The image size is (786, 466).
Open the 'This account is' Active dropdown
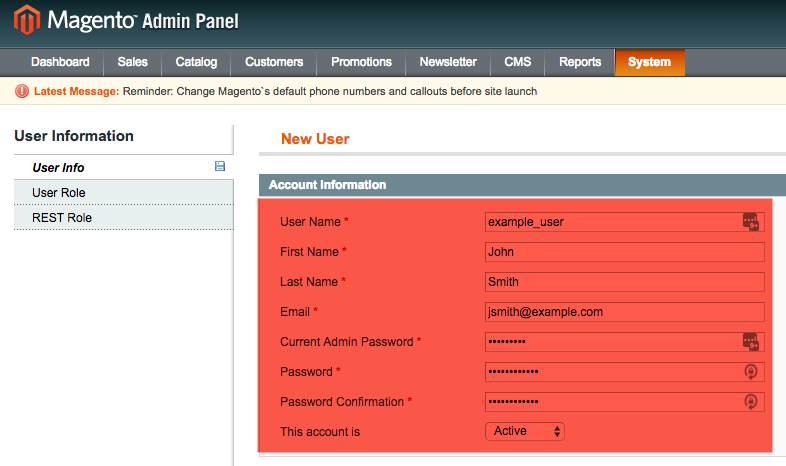pos(526,432)
